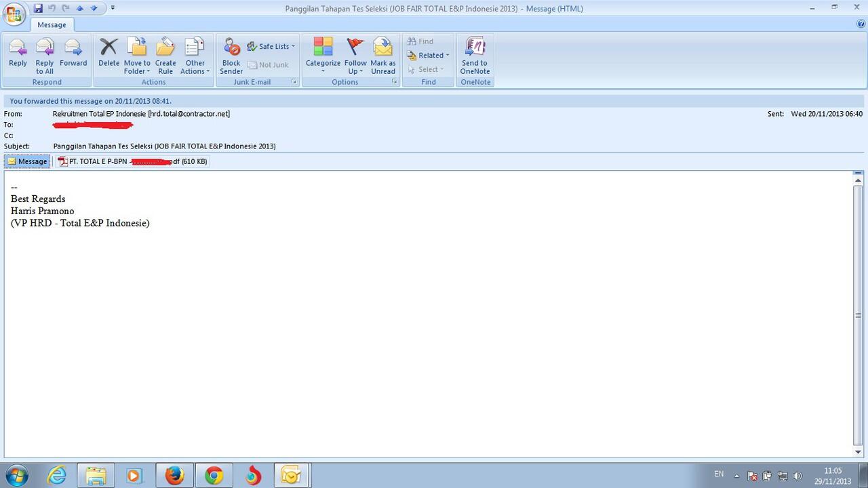
Task: Click the sender hrd.total@contractor.net
Action: (x=189, y=114)
